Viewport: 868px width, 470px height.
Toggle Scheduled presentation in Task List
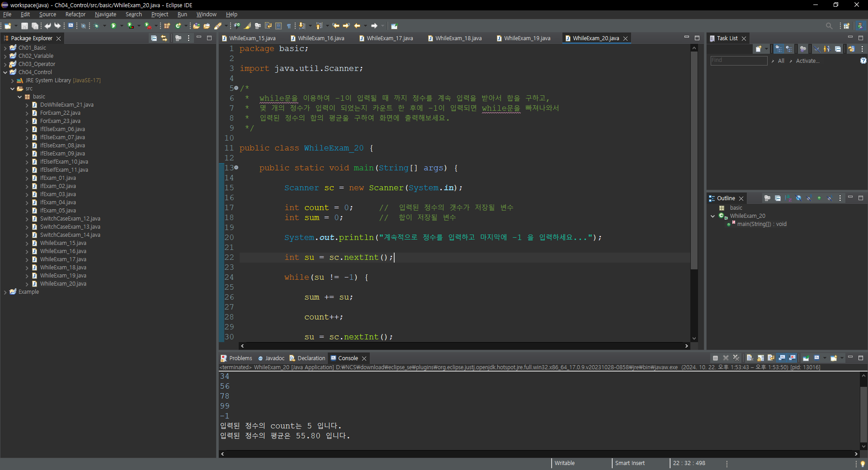click(x=789, y=49)
